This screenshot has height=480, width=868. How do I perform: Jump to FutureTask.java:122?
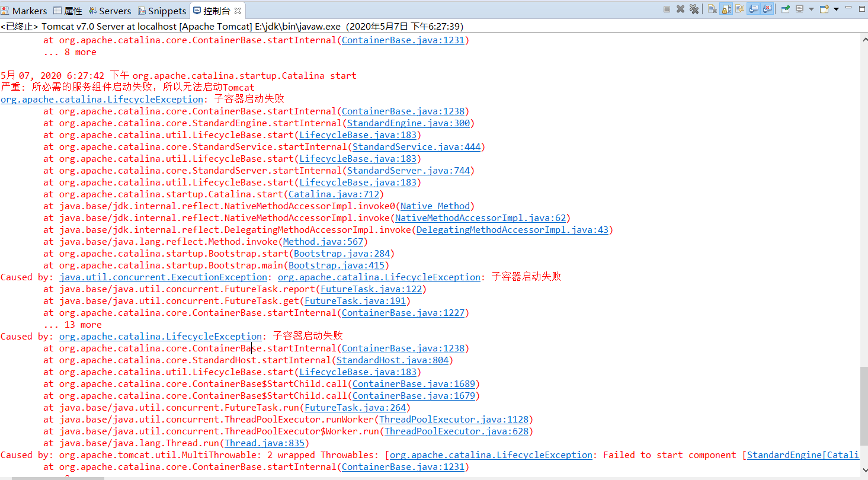click(371, 289)
